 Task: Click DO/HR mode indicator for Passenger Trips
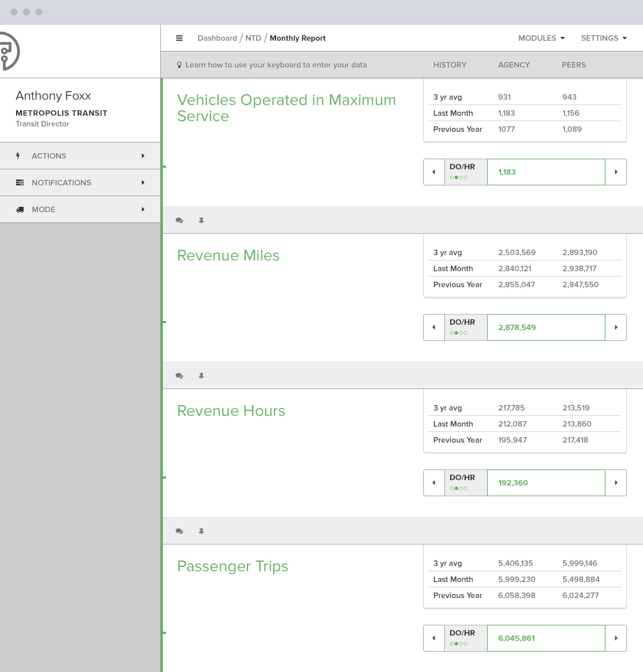point(466,638)
